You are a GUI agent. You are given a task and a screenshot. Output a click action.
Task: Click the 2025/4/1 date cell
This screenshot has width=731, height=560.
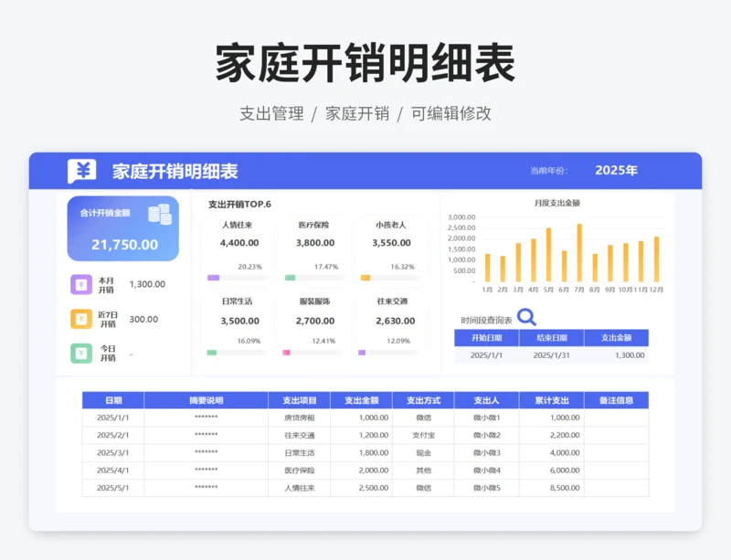point(112,470)
